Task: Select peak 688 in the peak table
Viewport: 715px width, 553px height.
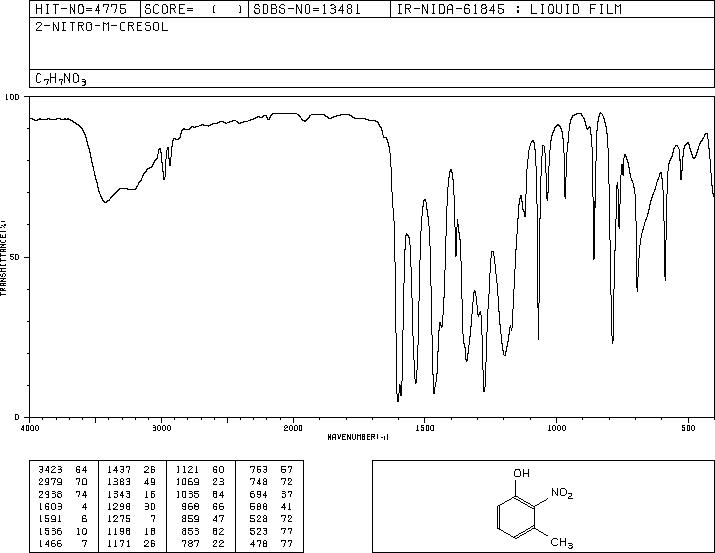Action: tap(259, 506)
